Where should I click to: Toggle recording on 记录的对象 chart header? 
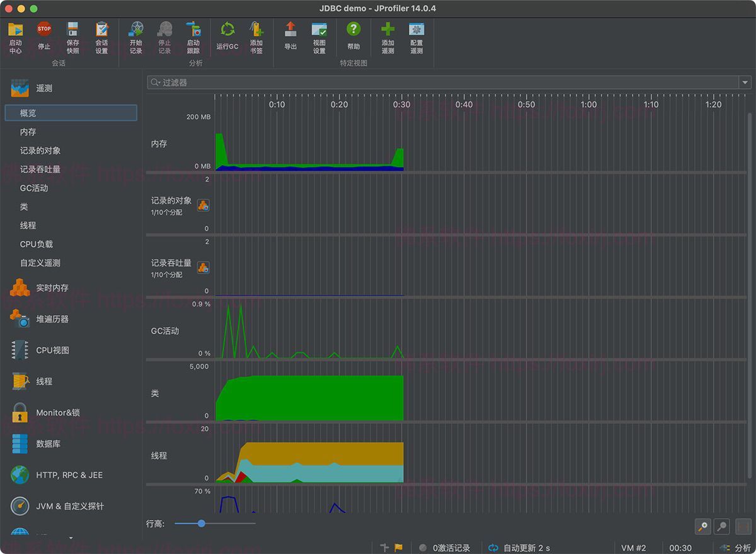click(203, 204)
